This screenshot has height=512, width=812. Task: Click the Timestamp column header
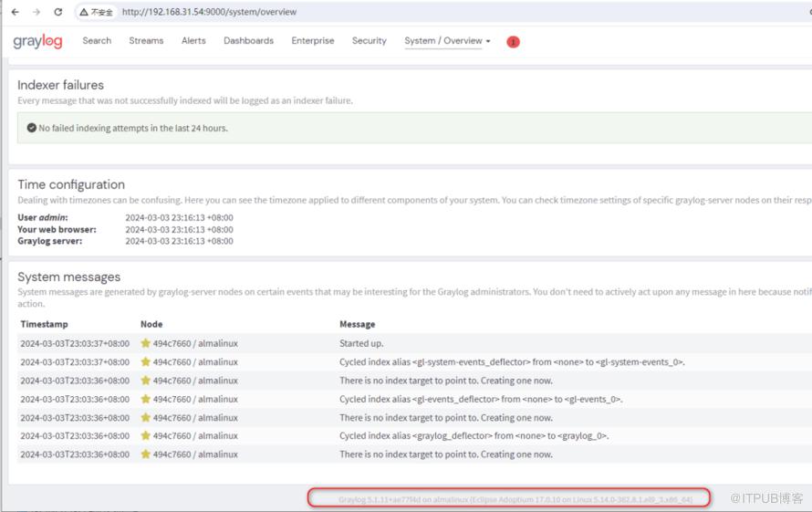coord(44,324)
